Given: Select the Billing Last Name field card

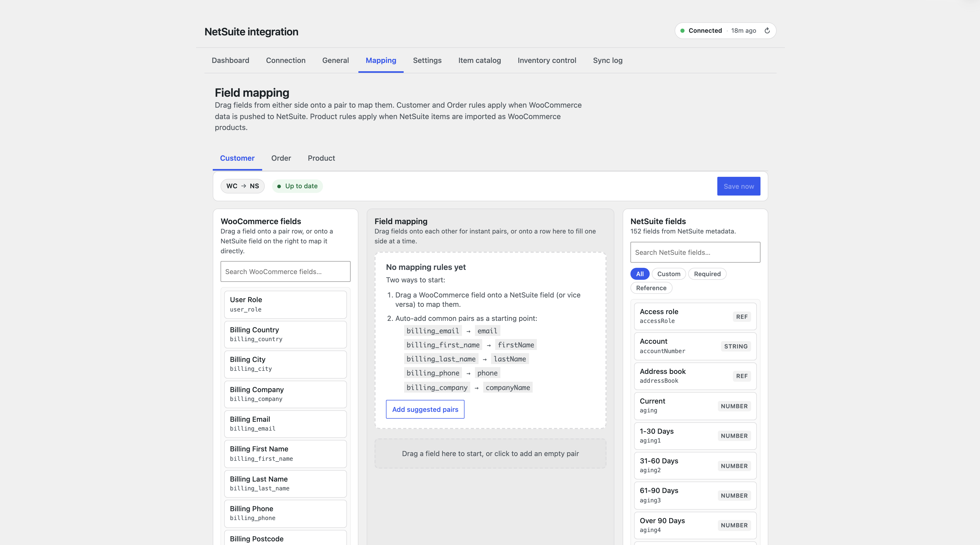Looking at the screenshot, I should click(285, 483).
